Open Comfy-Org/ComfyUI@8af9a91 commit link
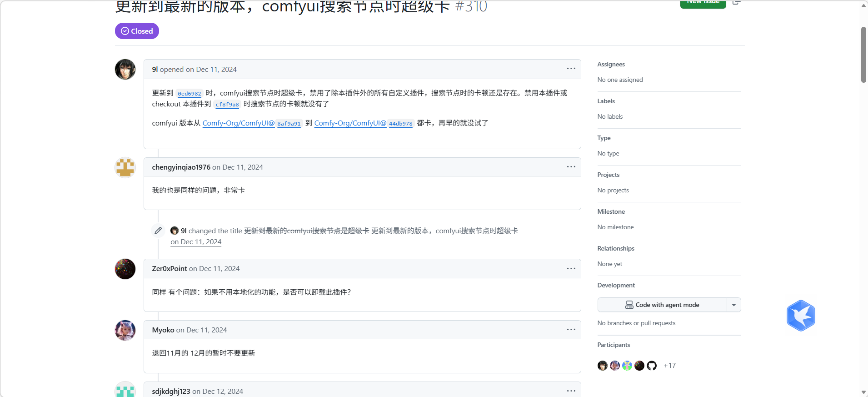 coord(252,123)
